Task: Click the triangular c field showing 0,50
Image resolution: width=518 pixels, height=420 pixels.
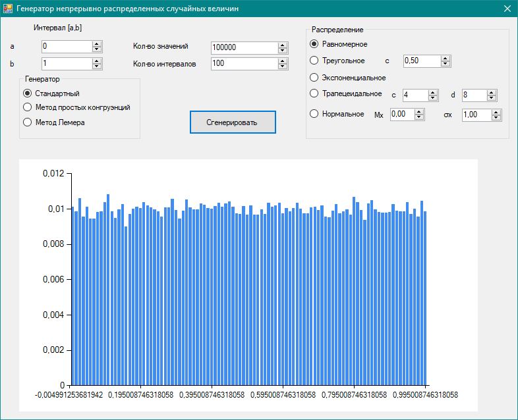Action: point(422,61)
